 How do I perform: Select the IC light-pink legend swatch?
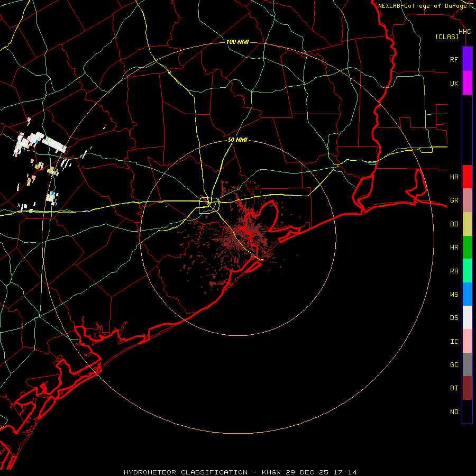point(467,341)
